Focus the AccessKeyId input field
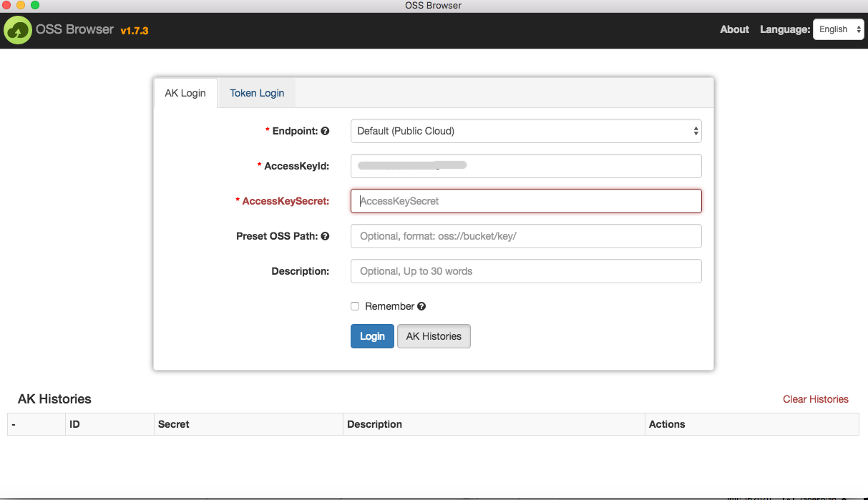Image resolution: width=868 pixels, height=500 pixels. click(526, 166)
